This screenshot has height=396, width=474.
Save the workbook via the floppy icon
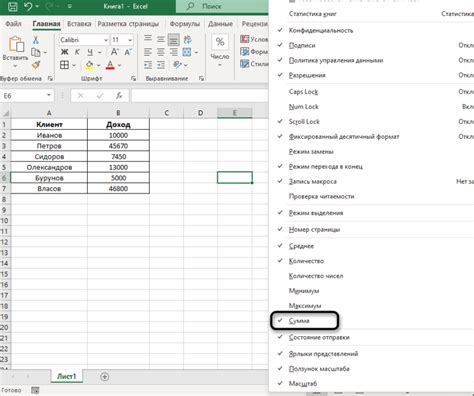pyautogui.click(x=12, y=6)
